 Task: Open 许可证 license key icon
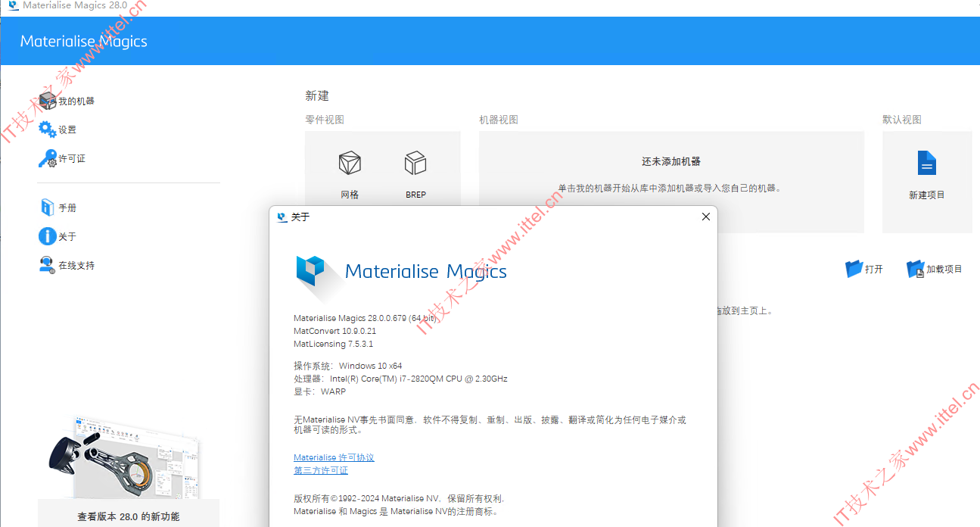48,158
